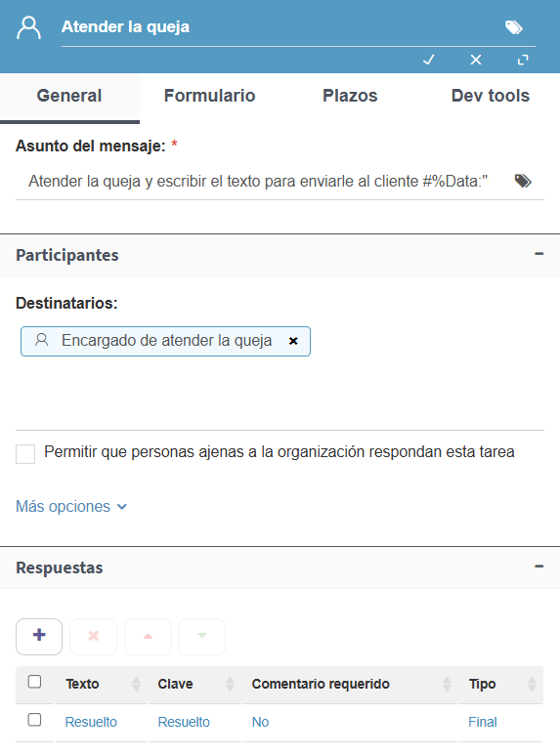This screenshot has width=560, height=756.
Task: Open the Plazos tab
Action: coord(350,96)
